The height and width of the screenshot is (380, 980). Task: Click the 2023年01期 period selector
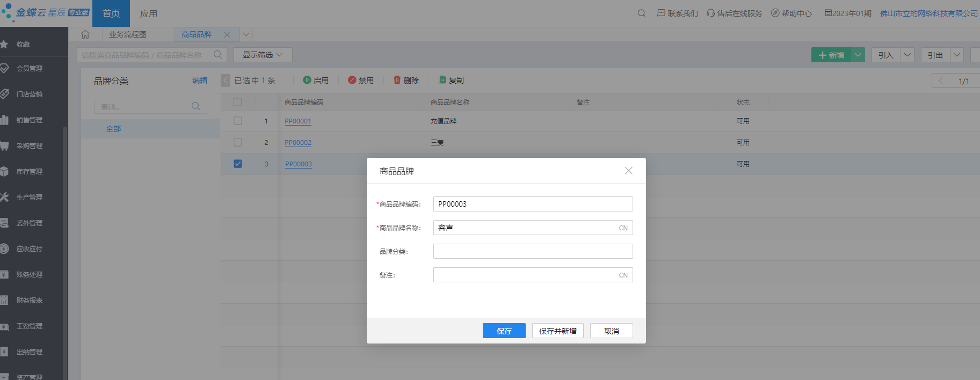click(848, 13)
